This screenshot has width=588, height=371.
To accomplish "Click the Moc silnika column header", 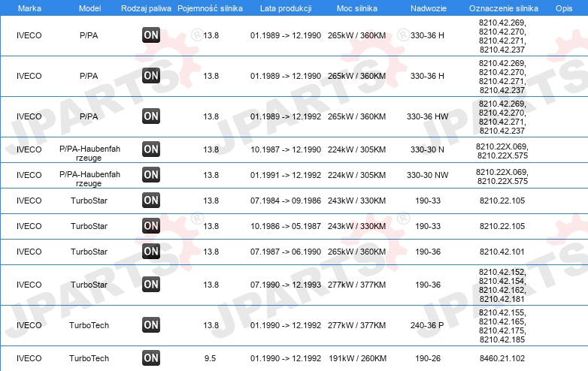I will [x=357, y=8].
